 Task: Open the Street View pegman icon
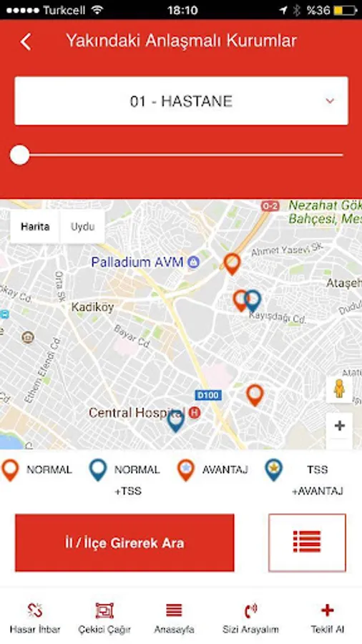(x=339, y=388)
